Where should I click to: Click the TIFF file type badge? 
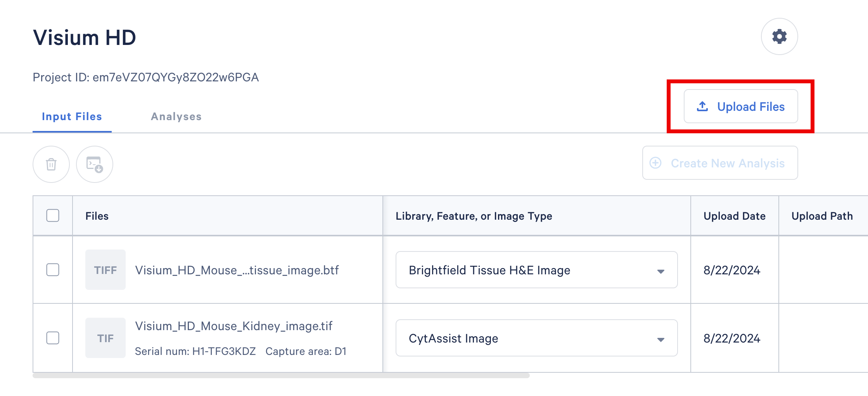[x=105, y=270]
